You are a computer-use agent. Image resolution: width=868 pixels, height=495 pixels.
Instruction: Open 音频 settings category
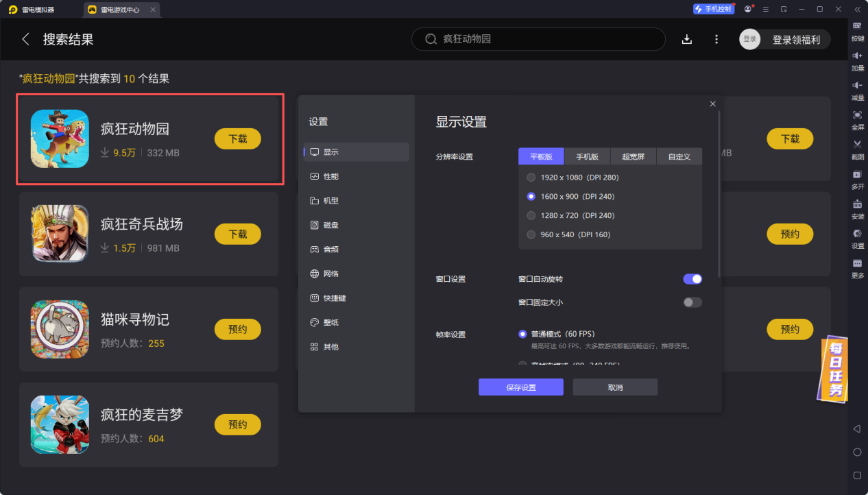pos(357,250)
